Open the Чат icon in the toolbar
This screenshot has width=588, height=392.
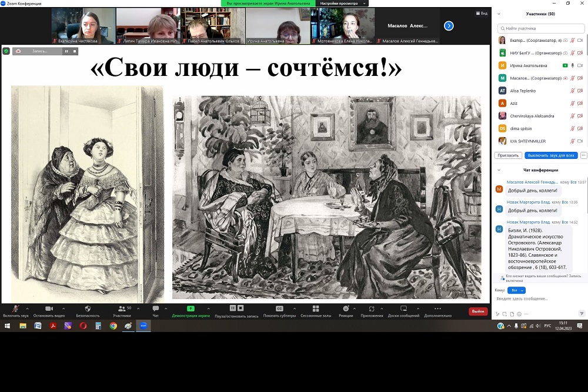(155, 309)
